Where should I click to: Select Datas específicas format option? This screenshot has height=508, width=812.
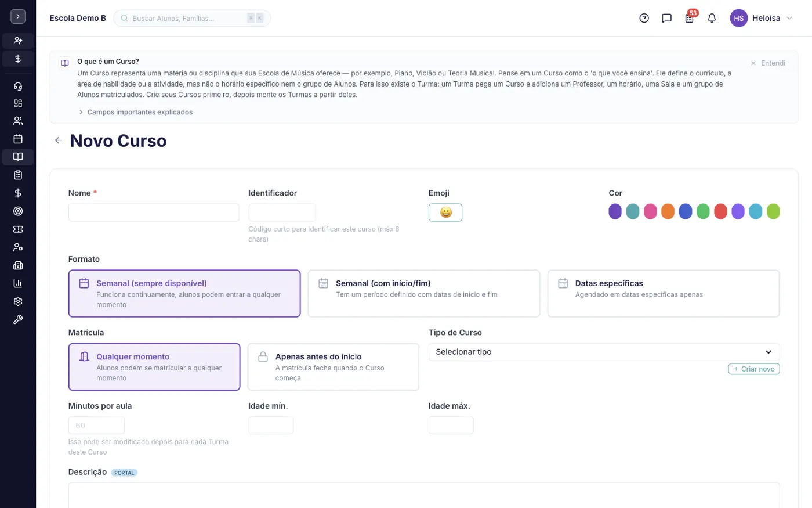coord(663,293)
